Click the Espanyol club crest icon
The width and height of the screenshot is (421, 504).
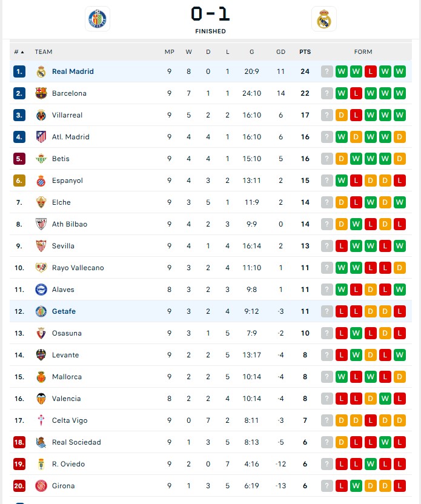pyautogui.click(x=41, y=181)
